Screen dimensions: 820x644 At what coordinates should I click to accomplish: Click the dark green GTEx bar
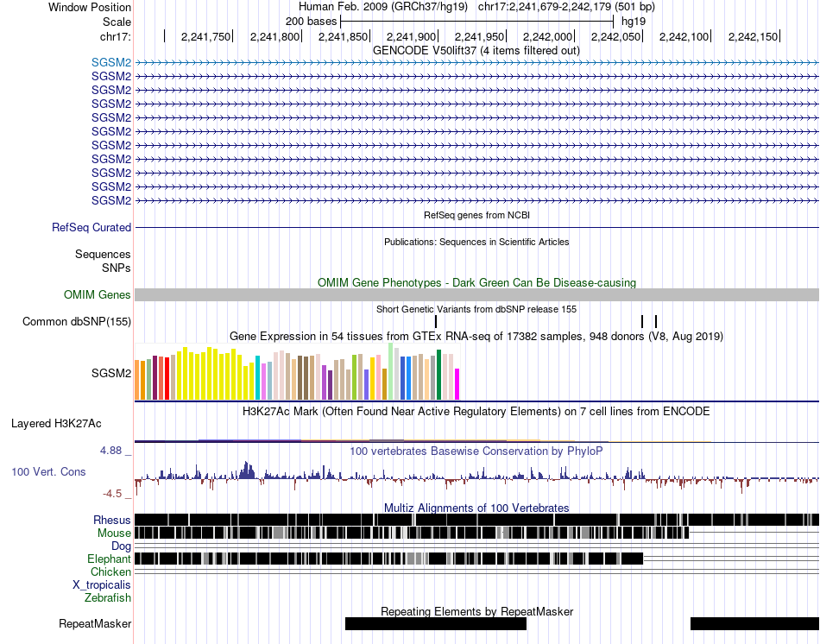[x=439, y=376]
